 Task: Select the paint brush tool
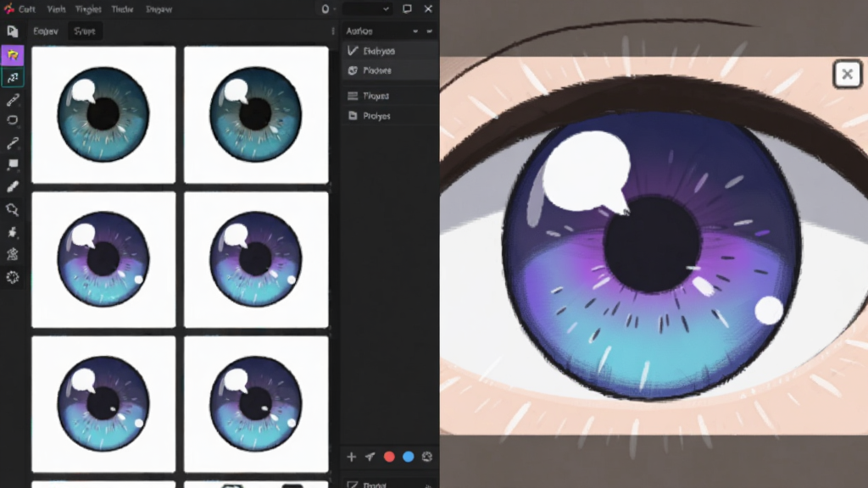click(12, 186)
